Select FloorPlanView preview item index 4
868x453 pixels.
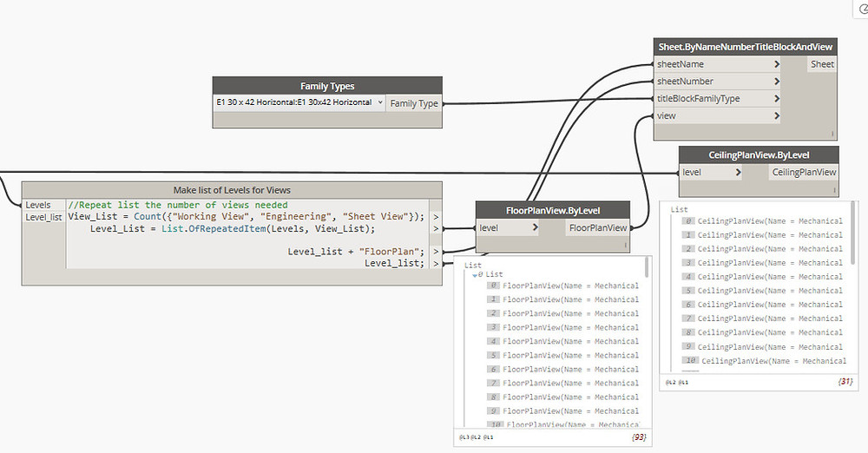click(562, 341)
